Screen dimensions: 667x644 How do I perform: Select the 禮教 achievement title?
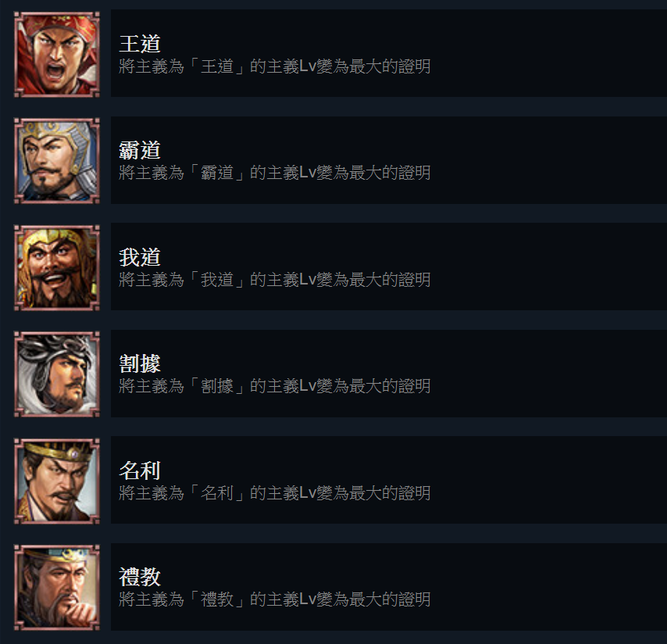(x=140, y=577)
